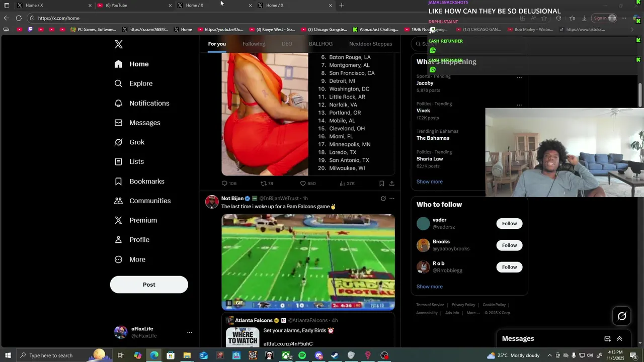Image resolution: width=644 pixels, height=362 pixels.
Task: Open the Home page from the sidebar
Action: pyautogui.click(x=132, y=64)
